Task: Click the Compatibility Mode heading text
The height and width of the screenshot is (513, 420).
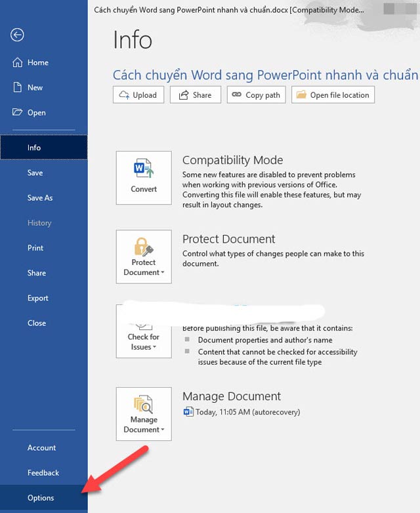Action: pyautogui.click(x=233, y=160)
